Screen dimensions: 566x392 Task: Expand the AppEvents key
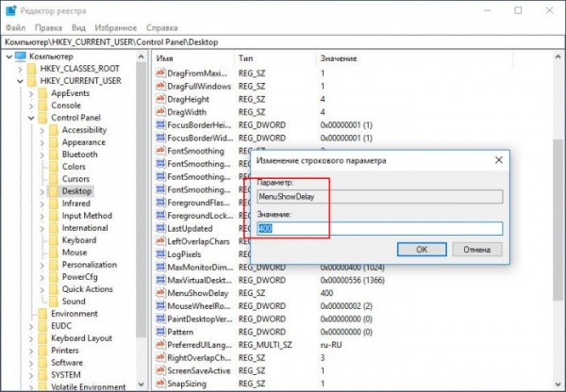[x=31, y=94]
